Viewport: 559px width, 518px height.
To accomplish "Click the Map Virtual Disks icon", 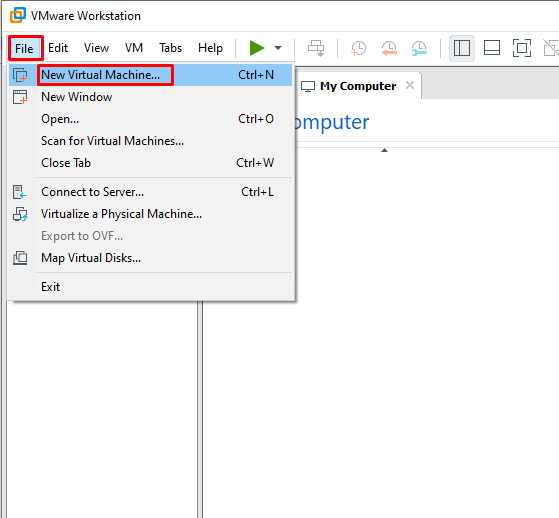I will [20, 258].
